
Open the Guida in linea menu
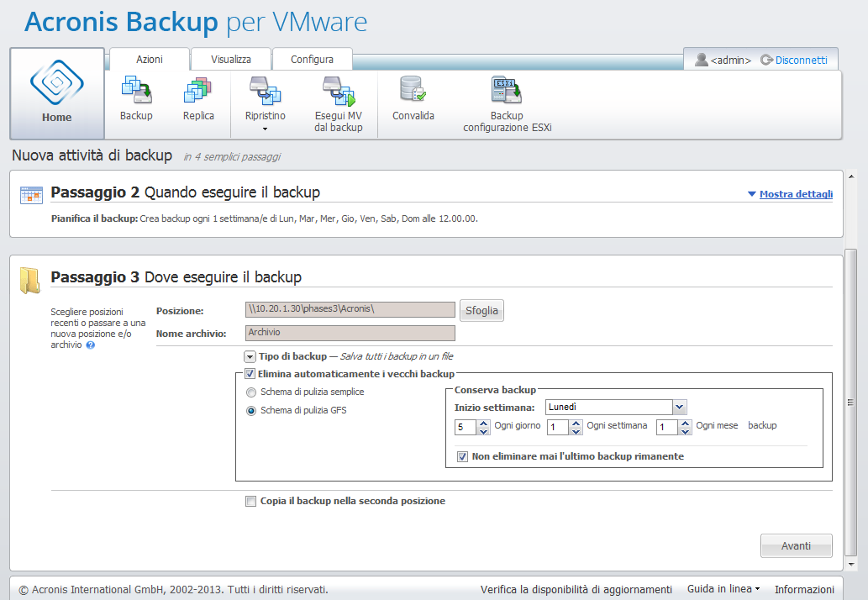coord(723,589)
